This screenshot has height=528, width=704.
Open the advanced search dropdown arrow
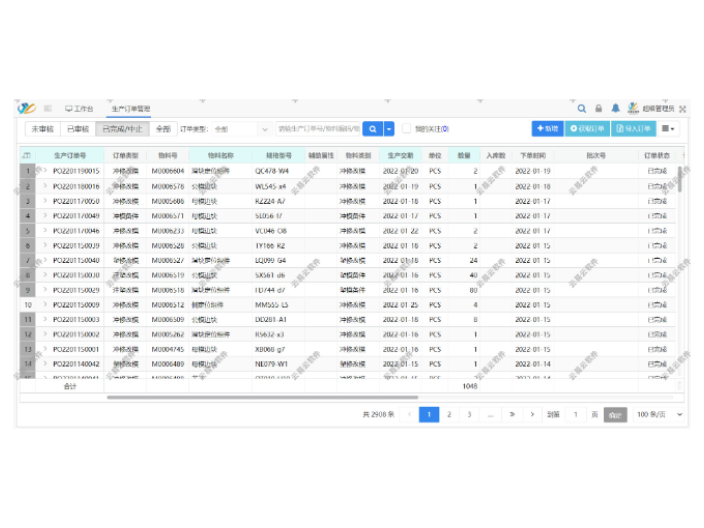(389, 129)
